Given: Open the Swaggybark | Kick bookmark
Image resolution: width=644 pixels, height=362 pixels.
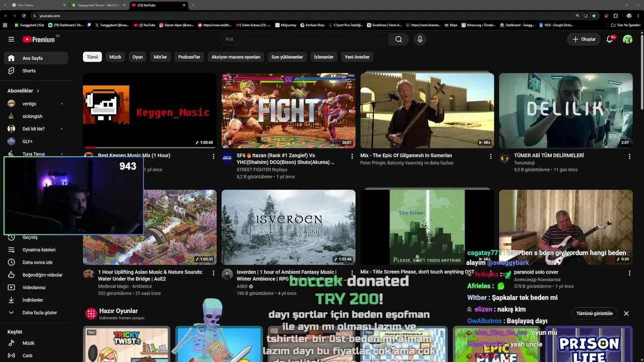Looking at the screenshot, I should (29, 25).
